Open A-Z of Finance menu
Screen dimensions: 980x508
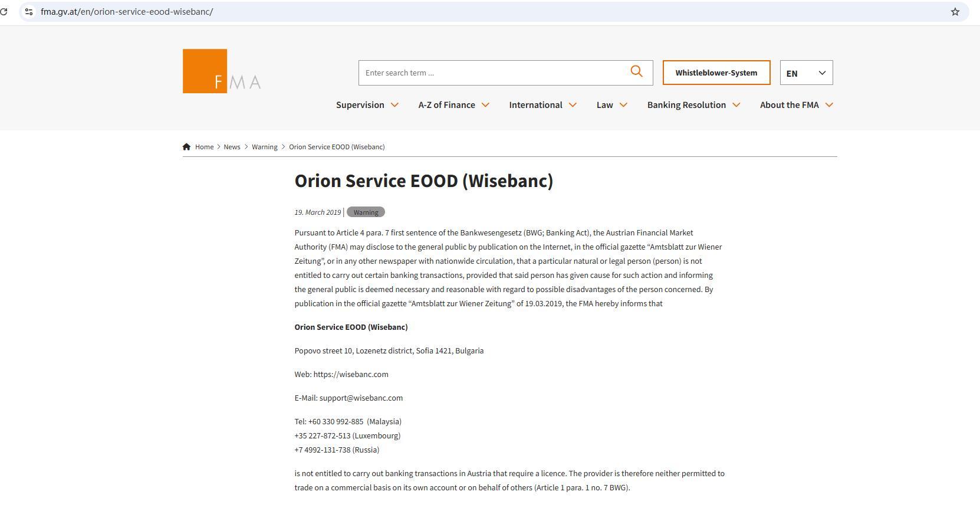click(x=447, y=105)
